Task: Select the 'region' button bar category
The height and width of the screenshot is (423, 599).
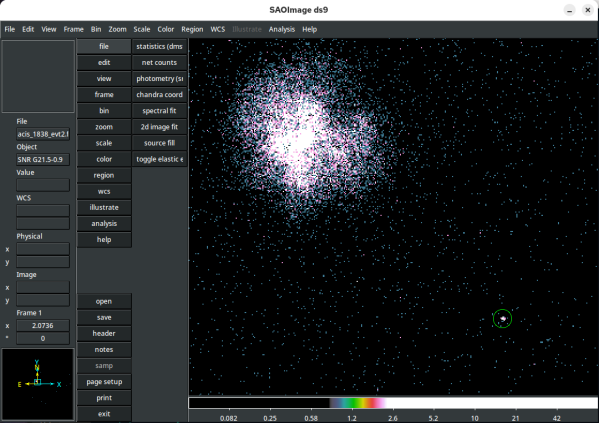Action: pos(104,175)
